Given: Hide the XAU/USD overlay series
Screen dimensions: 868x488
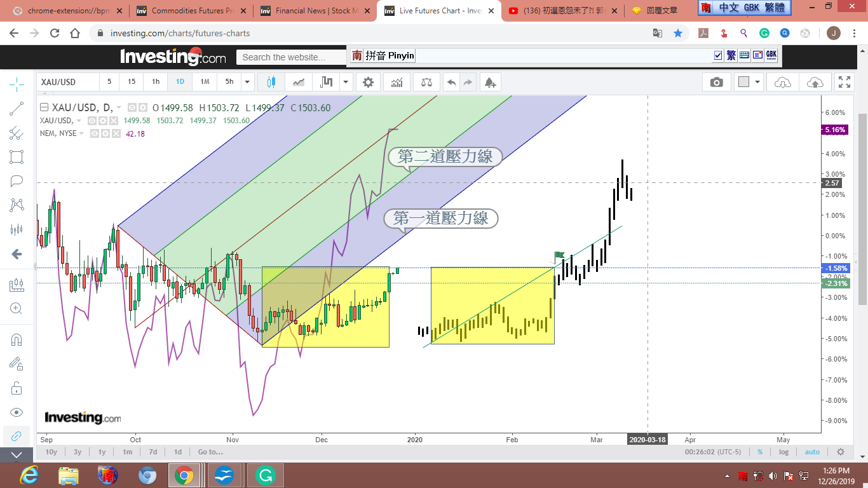Looking at the screenshot, I should click(92, 121).
